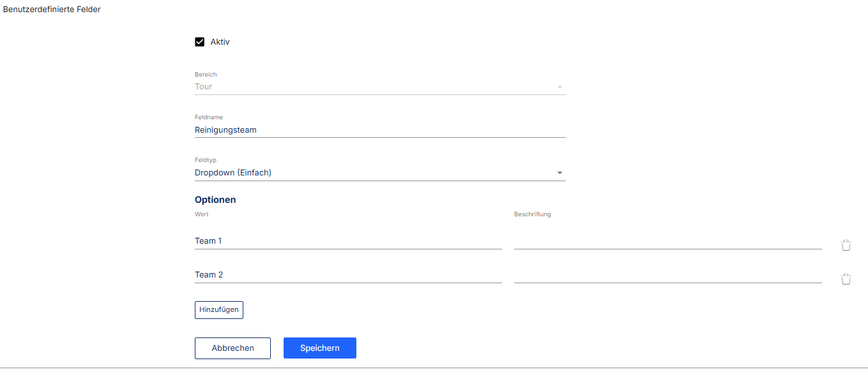868x370 pixels.
Task: Click the greyed-out Tour value in Bereich
Action: pyautogui.click(x=204, y=87)
